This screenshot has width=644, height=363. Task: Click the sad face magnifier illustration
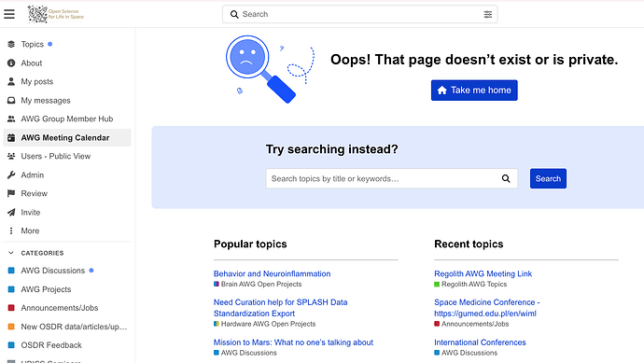(270, 69)
